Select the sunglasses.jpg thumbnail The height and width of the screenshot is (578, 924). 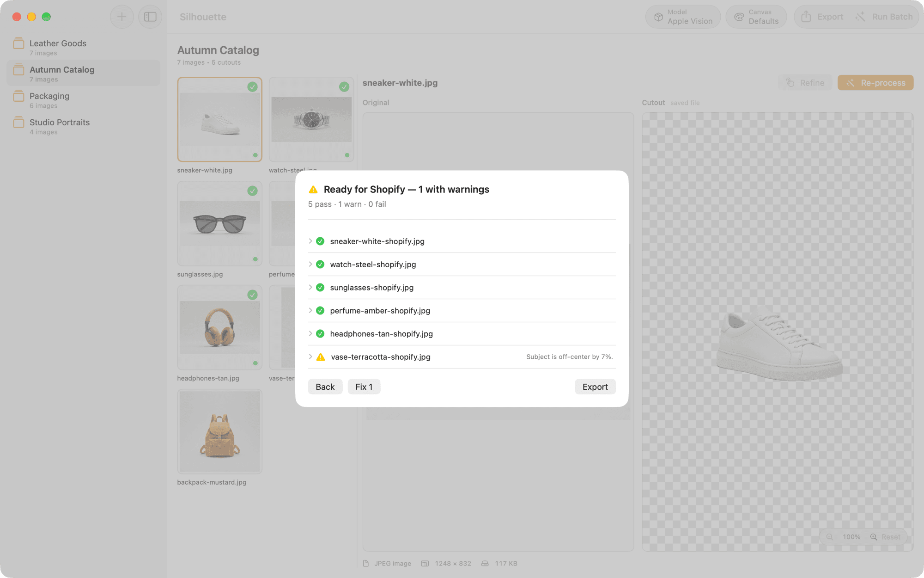coord(219,223)
